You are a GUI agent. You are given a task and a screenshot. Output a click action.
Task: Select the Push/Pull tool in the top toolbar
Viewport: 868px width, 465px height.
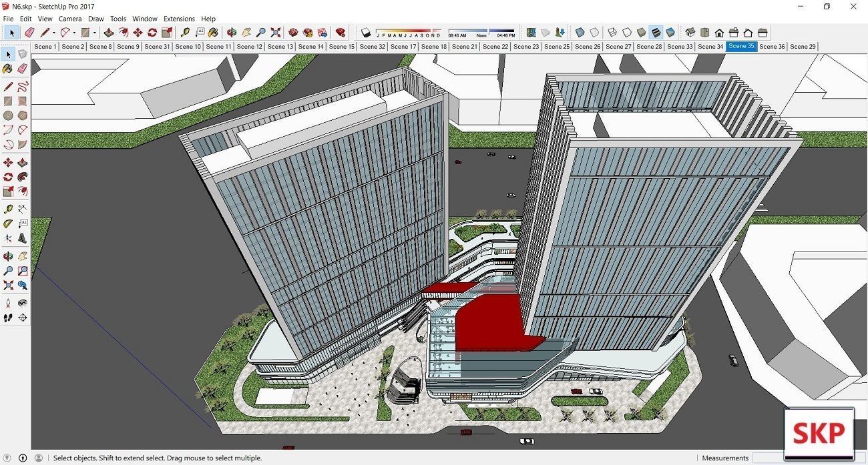coord(109,32)
